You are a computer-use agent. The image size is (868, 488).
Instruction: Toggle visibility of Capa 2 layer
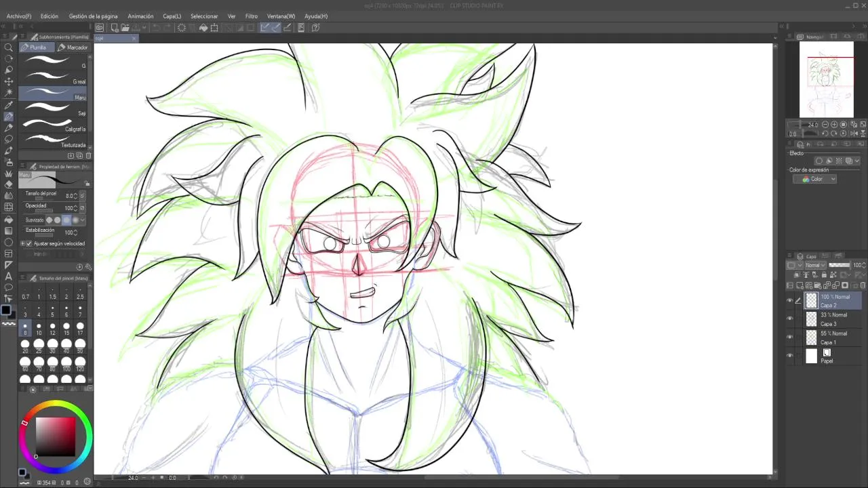tap(789, 301)
